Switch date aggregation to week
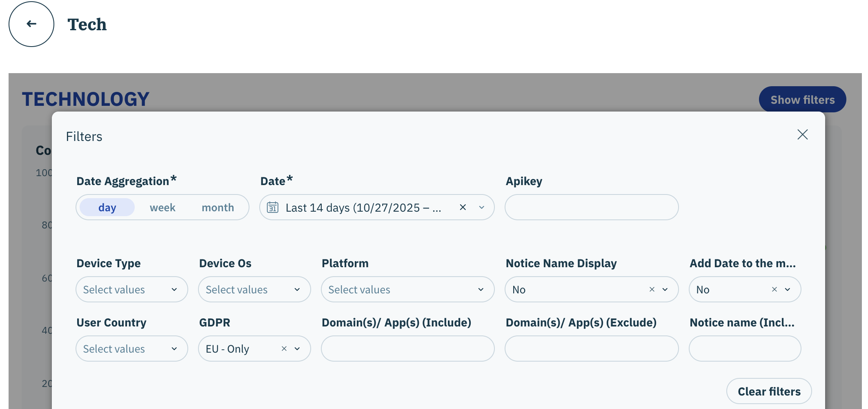 pyautogui.click(x=162, y=208)
